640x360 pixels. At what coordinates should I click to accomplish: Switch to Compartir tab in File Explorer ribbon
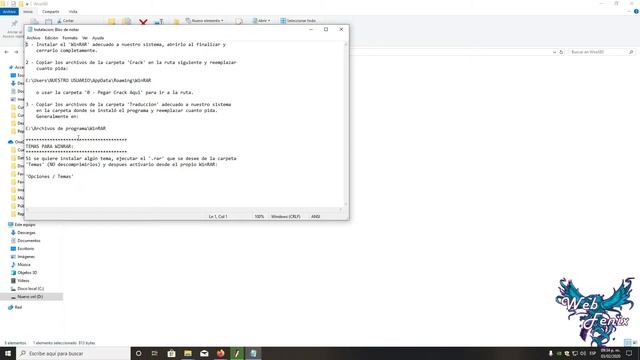pos(51,12)
